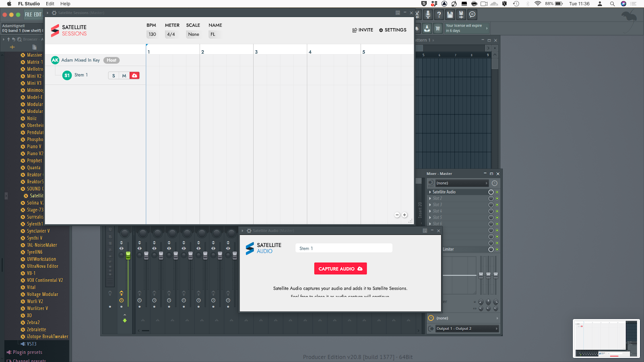This screenshot has height=362, width=644.
Task: Open the Edit menu in macOS menu bar
Action: coord(50,4)
